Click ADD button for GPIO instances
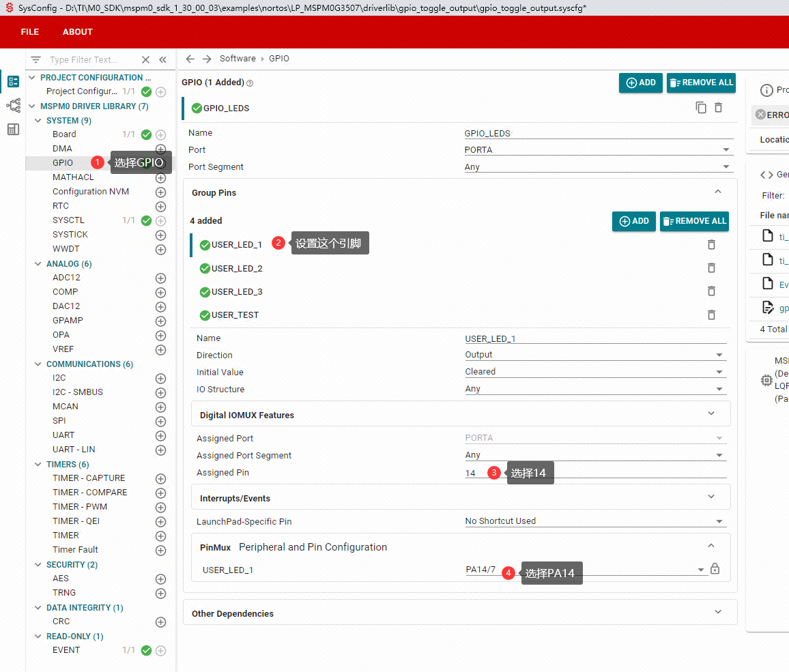This screenshot has width=789, height=672. (x=641, y=83)
